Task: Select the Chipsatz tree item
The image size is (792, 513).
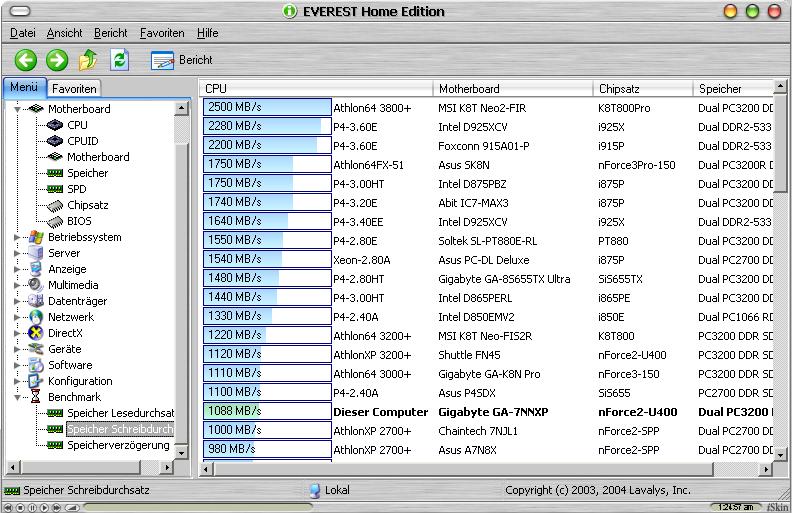Action: click(88, 205)
